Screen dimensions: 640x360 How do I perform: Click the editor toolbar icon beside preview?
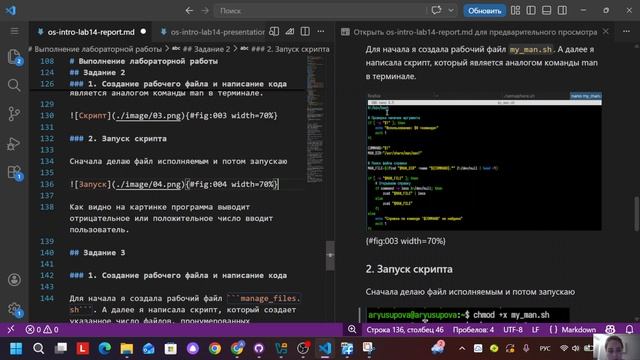[290, 31]
